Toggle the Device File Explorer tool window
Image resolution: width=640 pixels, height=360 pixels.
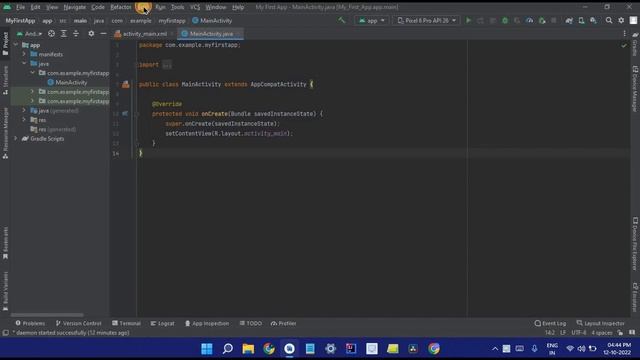(x=635, y=244)
